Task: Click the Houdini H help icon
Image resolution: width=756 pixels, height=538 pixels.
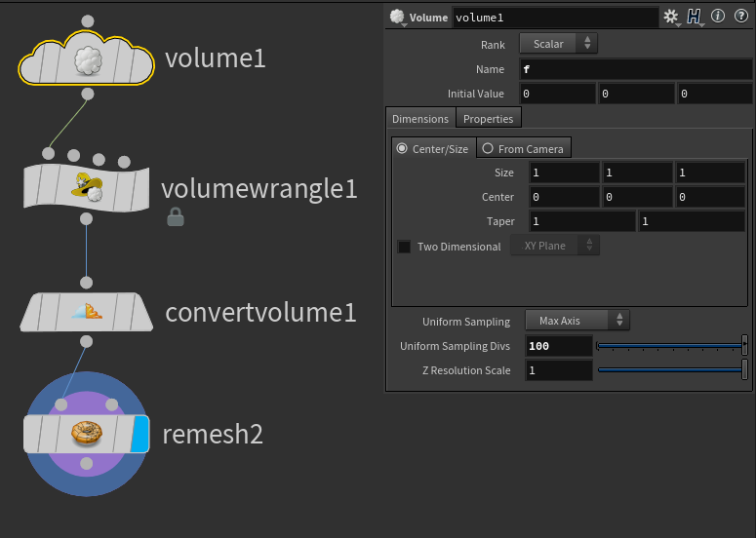Action: click(694, 17)
